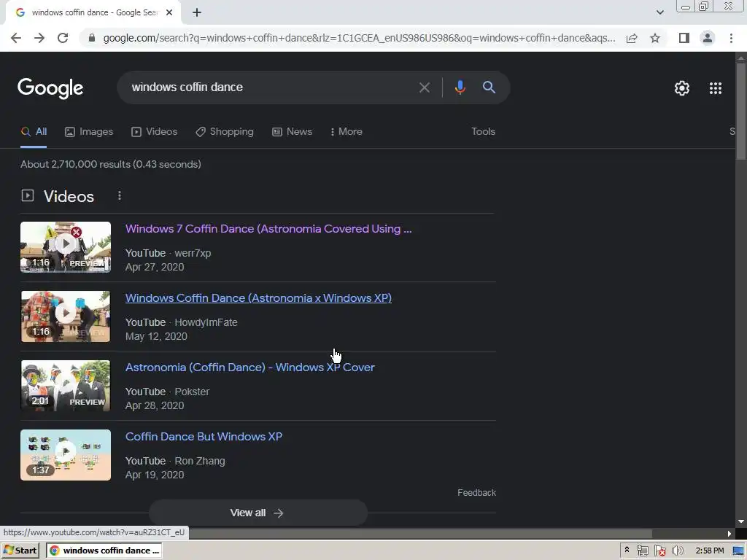Clear the search box text
This screenshot has width=747, height=560.
[424, 87]
